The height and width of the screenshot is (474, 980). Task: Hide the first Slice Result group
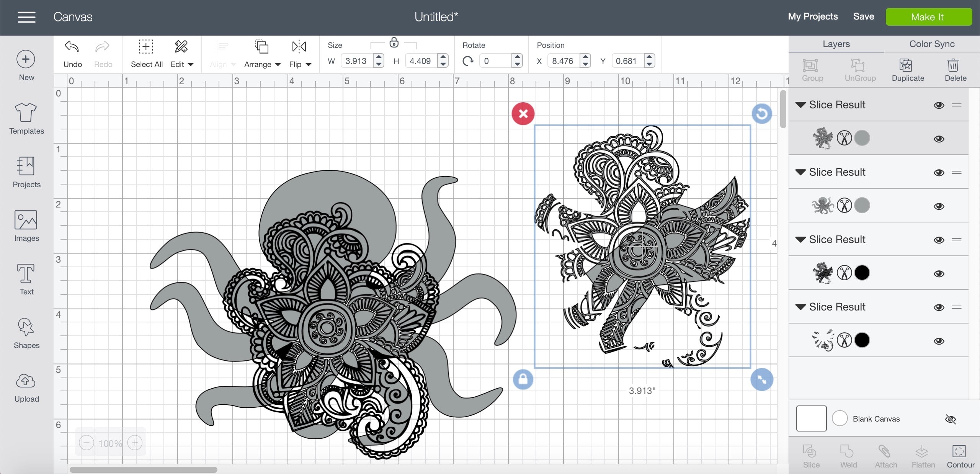(939, 105)
